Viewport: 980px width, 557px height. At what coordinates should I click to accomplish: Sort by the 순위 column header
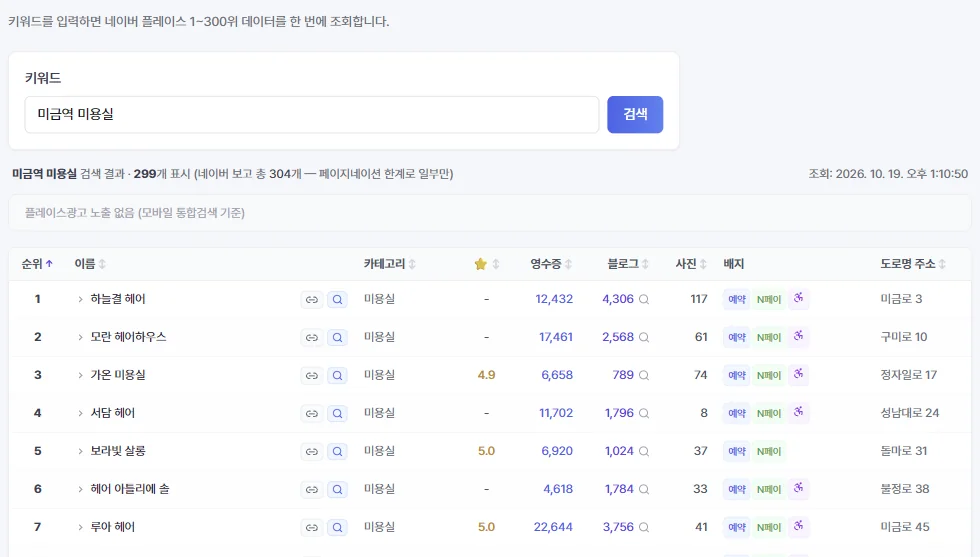point(38,264)
